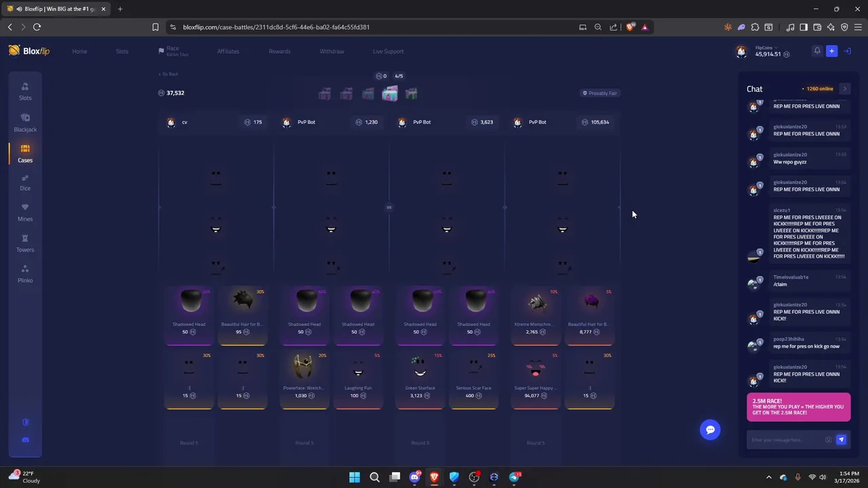Click the Laughing Fun item card
Viewport: 868px width, 488px height.
click(358, 380)
